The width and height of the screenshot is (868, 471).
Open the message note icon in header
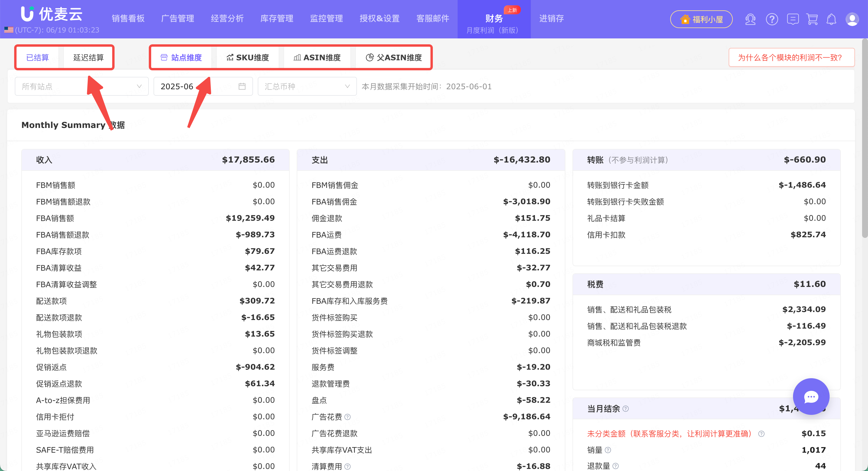pos(792,19)
